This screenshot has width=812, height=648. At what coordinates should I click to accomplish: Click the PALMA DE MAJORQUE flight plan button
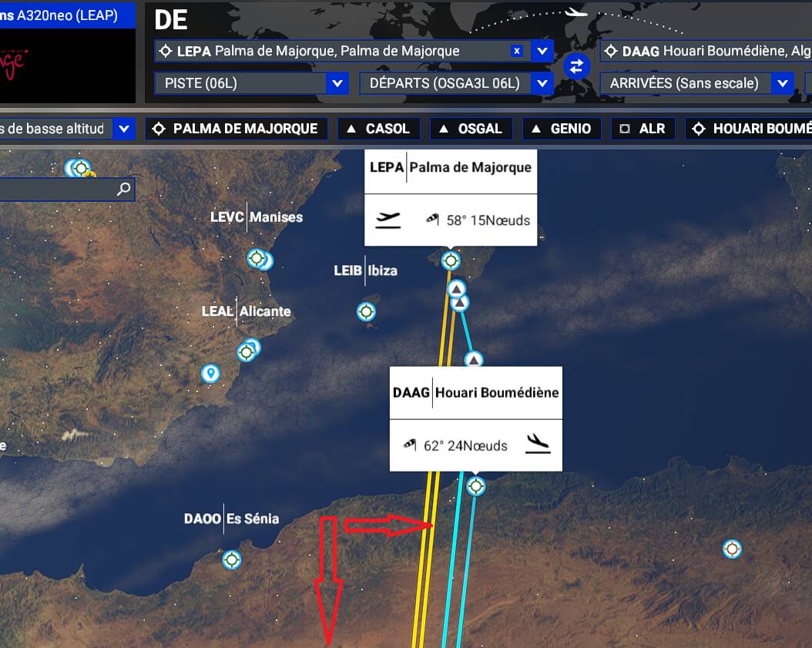coord(237,129)
